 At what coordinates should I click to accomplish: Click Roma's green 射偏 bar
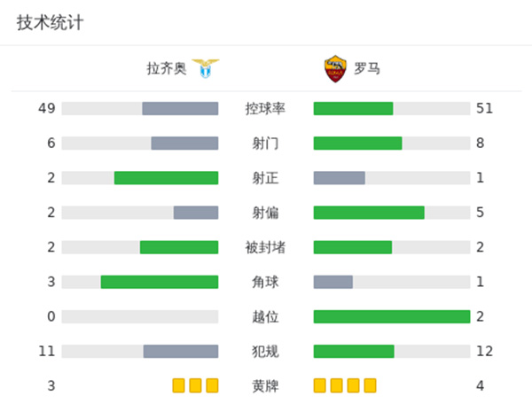point(369,213)
